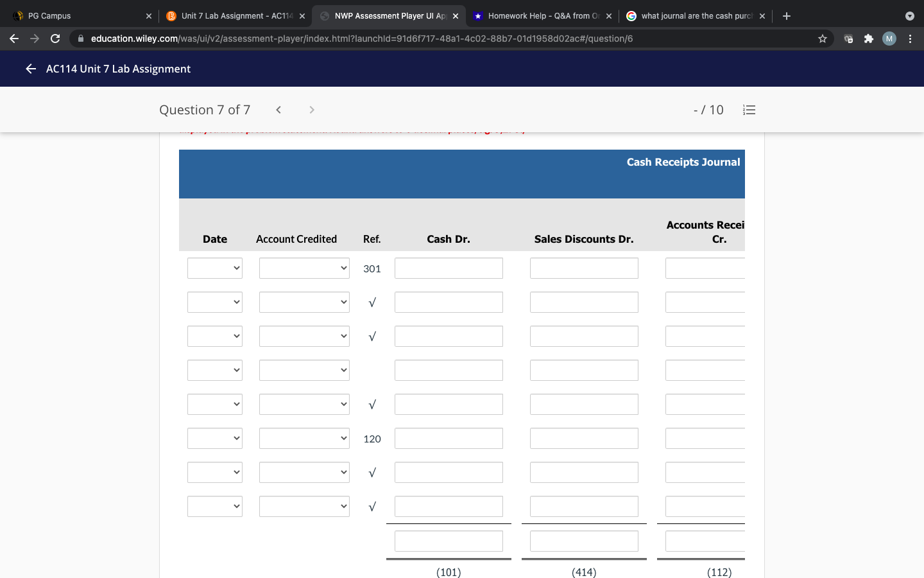Viewport: 924px width, 578px height.
Task: Open the Date dropdown in the second row
Action: (215, 302)
